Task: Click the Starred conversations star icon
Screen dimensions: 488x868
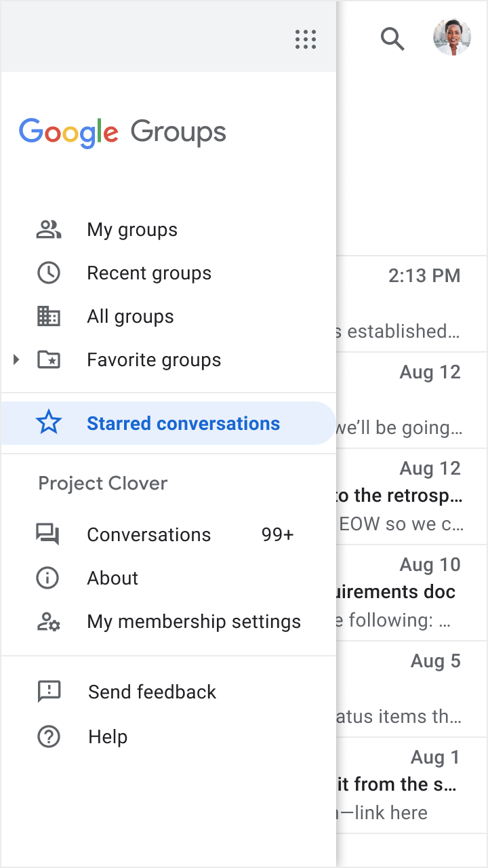Action: [x=48, y=424]
